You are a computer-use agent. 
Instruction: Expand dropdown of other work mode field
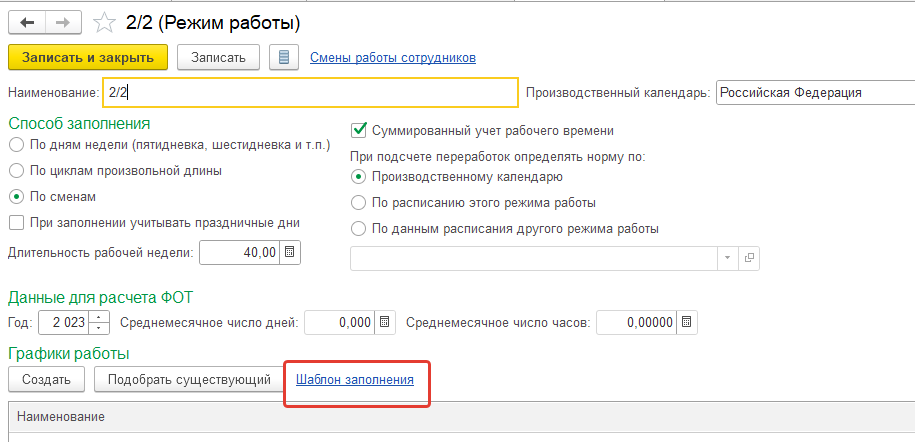coord(728,257)
